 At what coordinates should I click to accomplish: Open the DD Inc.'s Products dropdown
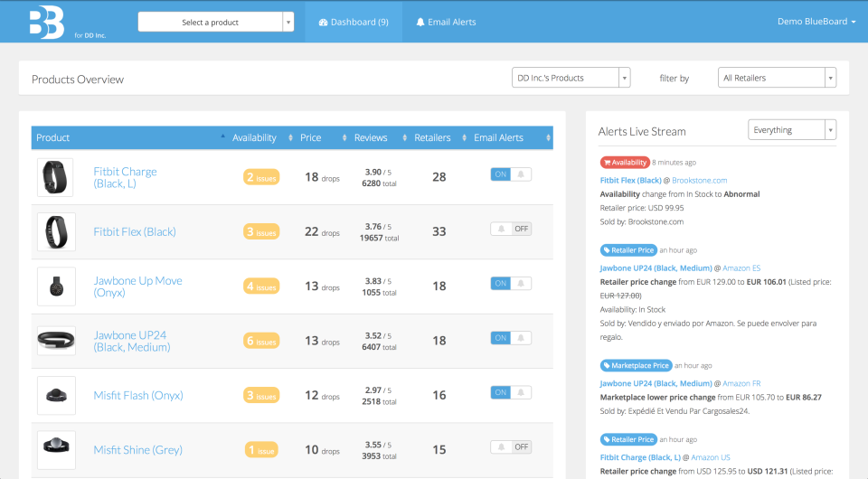571,78
